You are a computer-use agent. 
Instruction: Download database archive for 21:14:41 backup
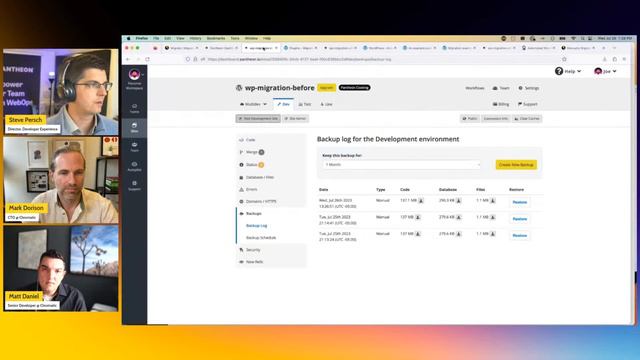tap(459, 218)
